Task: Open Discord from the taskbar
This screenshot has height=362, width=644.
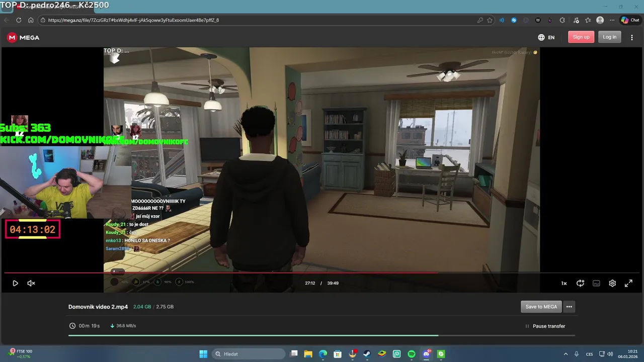Action: tap(426, 354)
